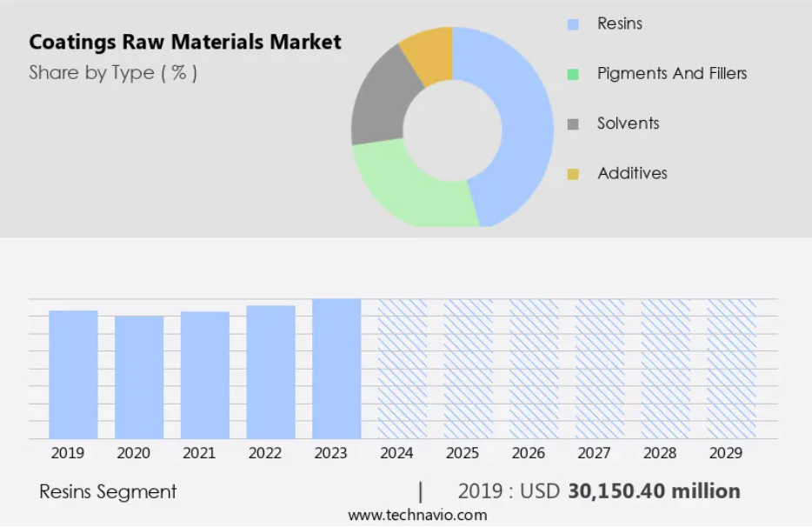This screenshot has height=527, width=812.
Task: Select the Additives legend label
Action: (x=632, y=173)
